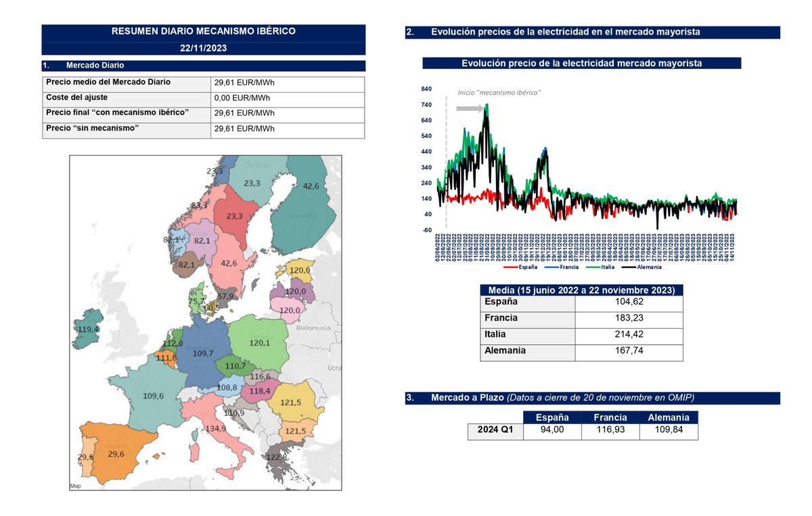Screen dimensions: 812x516
Task: Click Denmark's price label 75,7 on the map
Action: click(197, 302)
